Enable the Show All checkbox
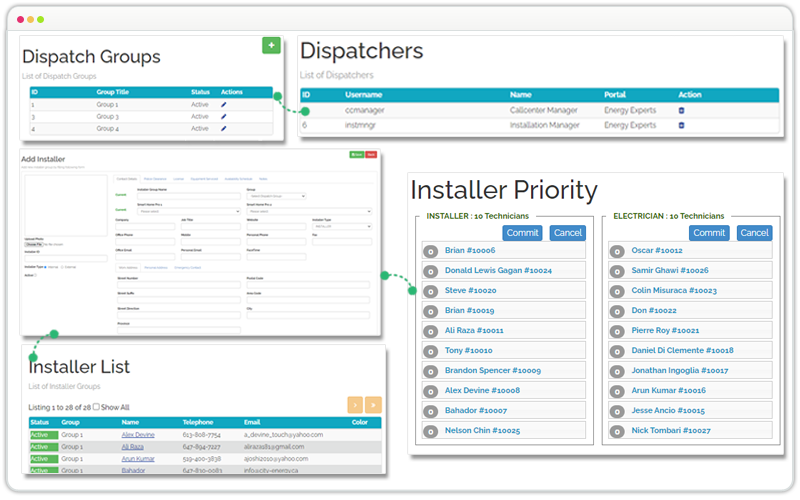 [x=97, y=407]
